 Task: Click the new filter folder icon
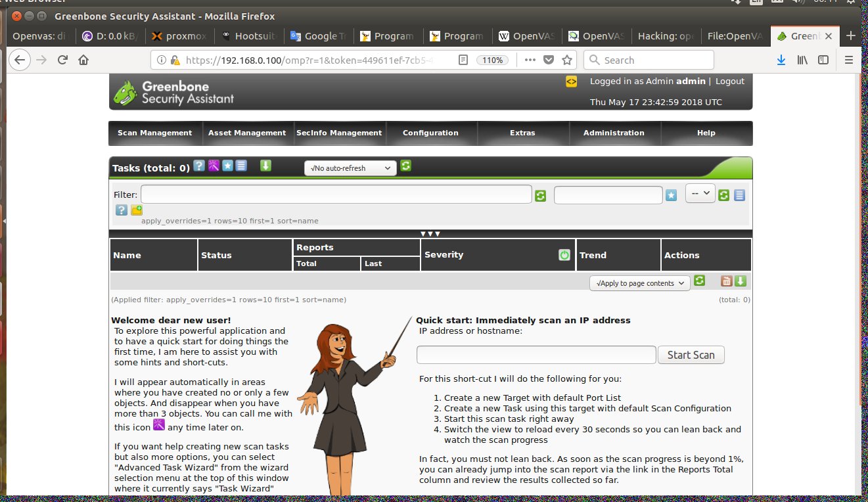tap(137, 210)
